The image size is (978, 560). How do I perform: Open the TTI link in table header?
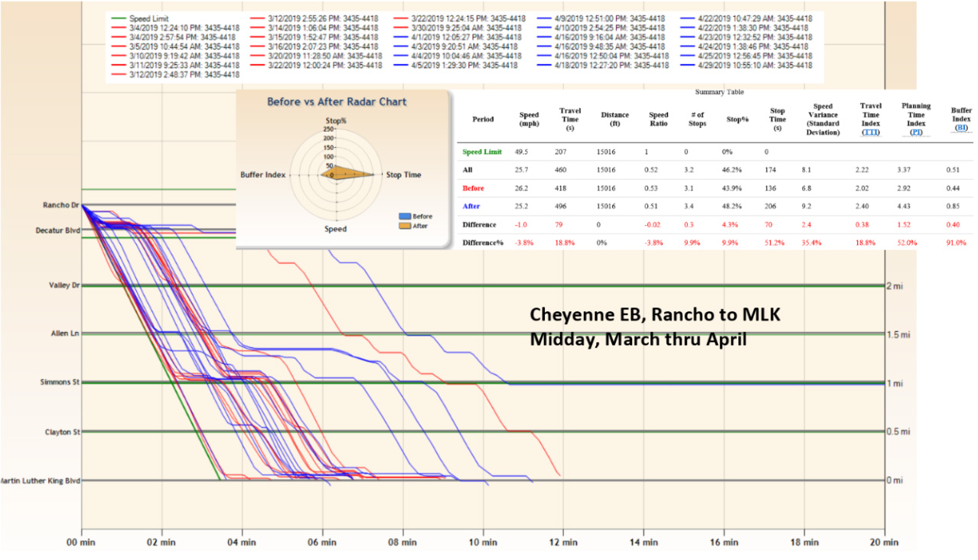click(870, 132)
